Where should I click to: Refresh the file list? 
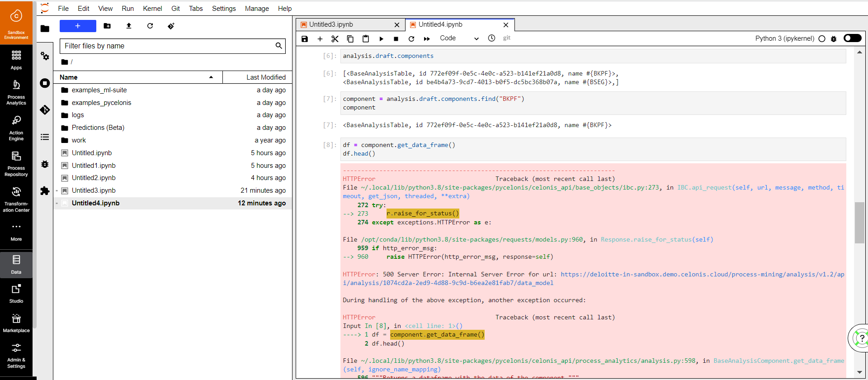click(x=150, y=26)
